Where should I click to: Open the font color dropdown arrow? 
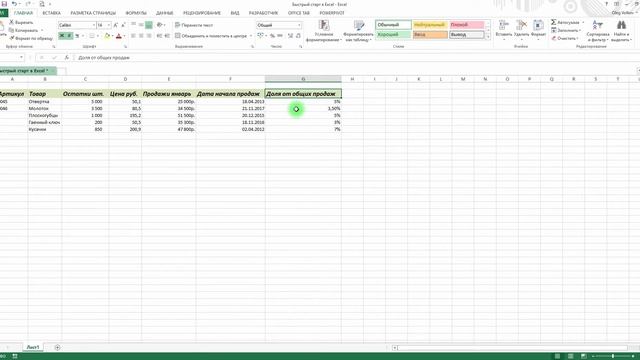tap(124, 36)
